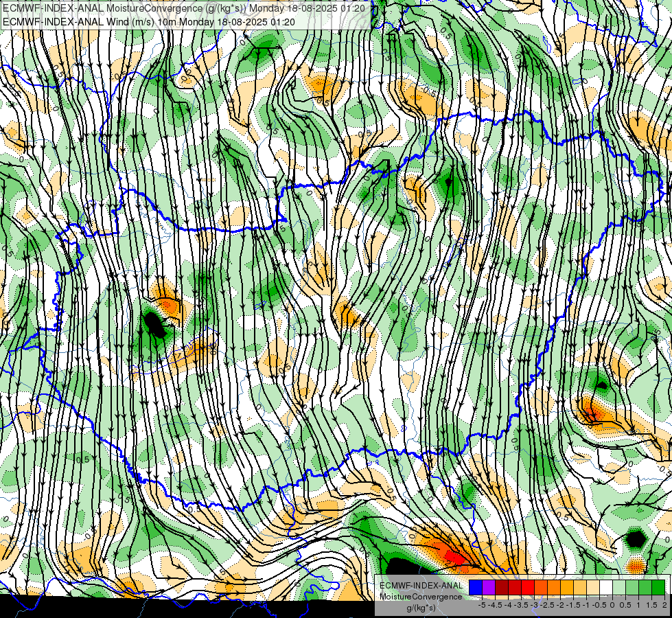Click the white legend swatch near zero
Viewport: 672px width, 618px height.
[606, 588]
